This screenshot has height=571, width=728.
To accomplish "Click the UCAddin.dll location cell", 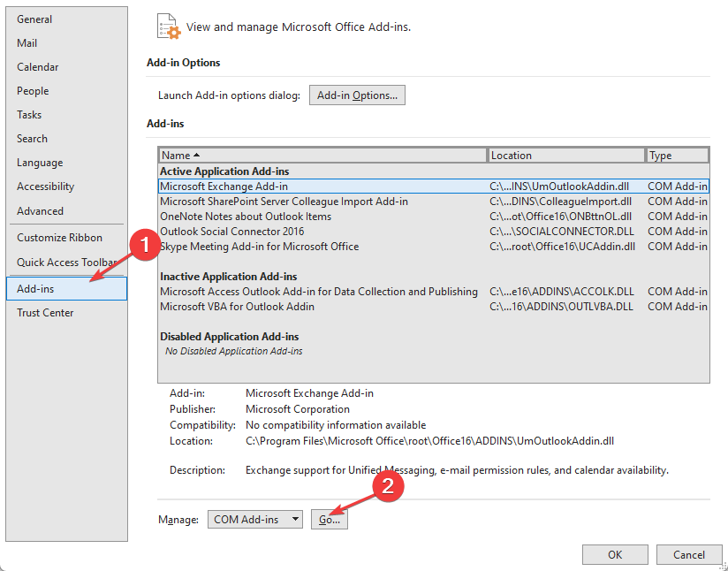I will pos(562,247).
